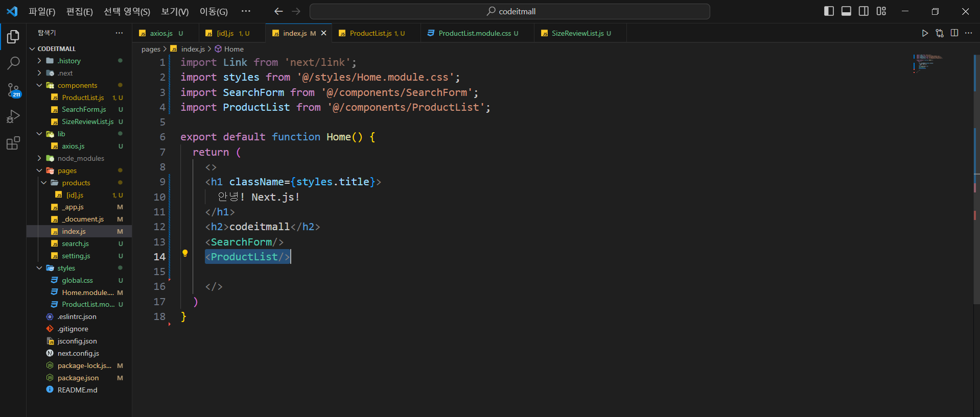Screen dimensions: 980x417
Task: Go forward using the navigation arrow
Action: click(x=296, y=11)
